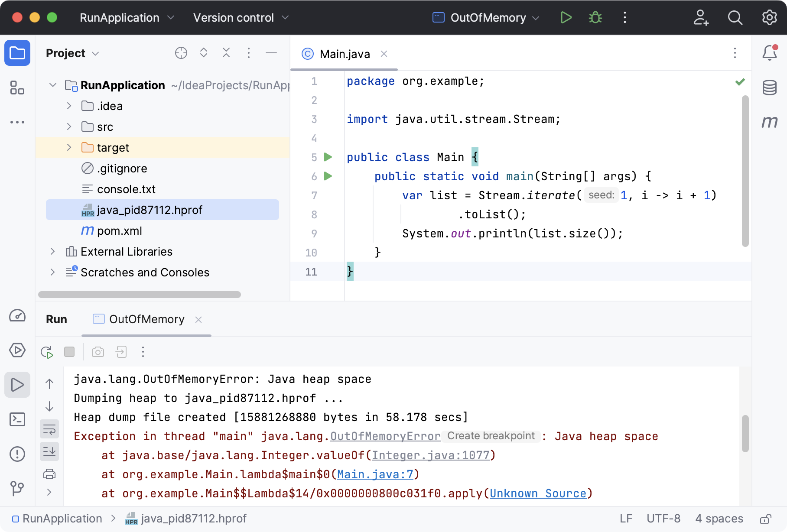This screenshot has width=787, height=532.
Task: Close the OutOfMemory run tab
Action: tap(198, 320)
